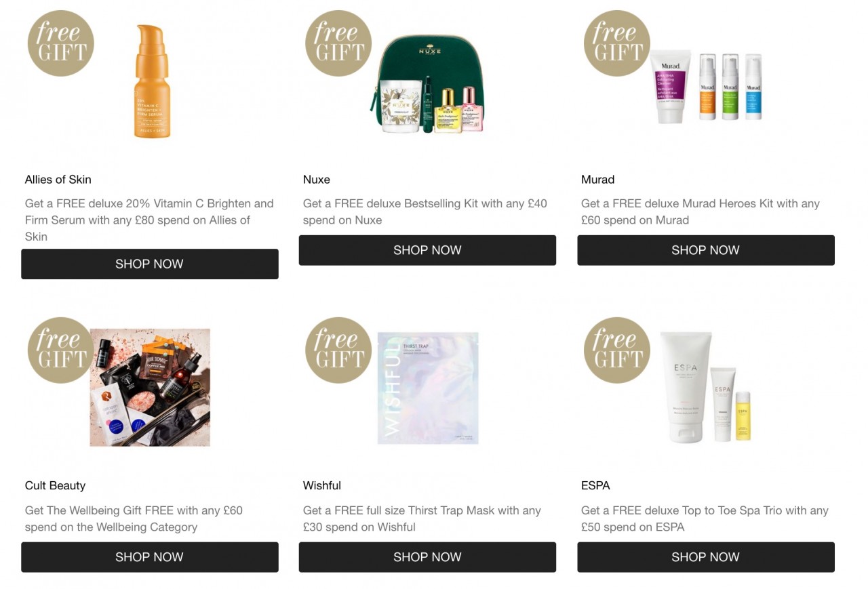
Task: Click Shop Now under Murad offer
Action: [x=706, y=250]
